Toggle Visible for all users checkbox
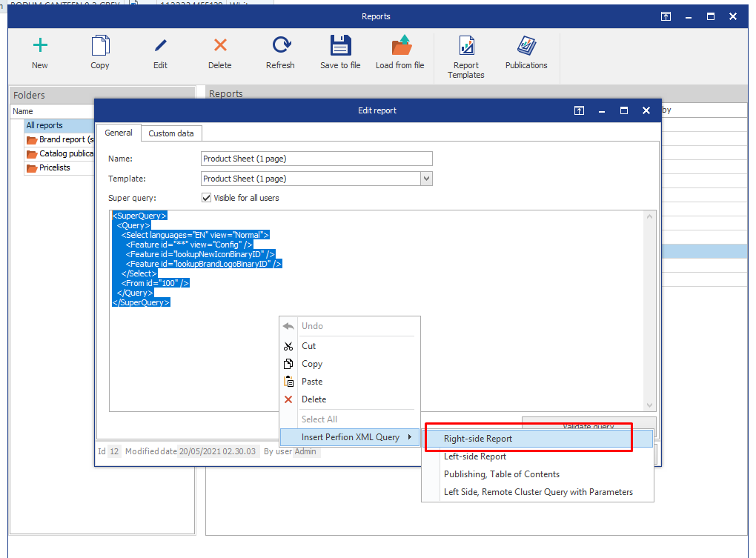This screenshot has height=558, width=756. click(206, 198)
